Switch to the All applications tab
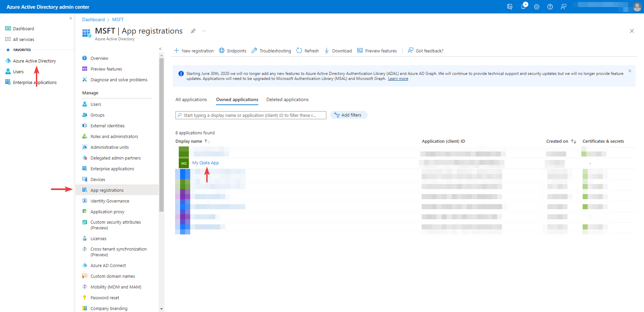This screenshot has height=312, width=644. tap(191, 100)
